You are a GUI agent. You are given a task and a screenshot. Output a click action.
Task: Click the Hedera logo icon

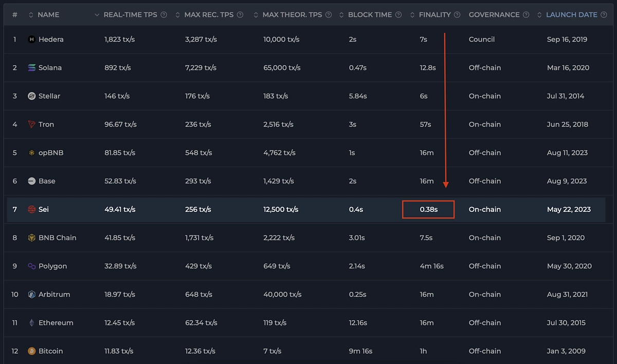(x=31, y=40)
